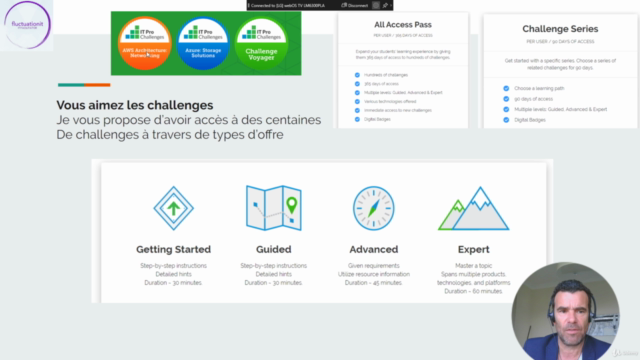Screen dimensions: 640x360
Task: Click the 'Master a topic' text under Expert
Action: coord(473,266)
